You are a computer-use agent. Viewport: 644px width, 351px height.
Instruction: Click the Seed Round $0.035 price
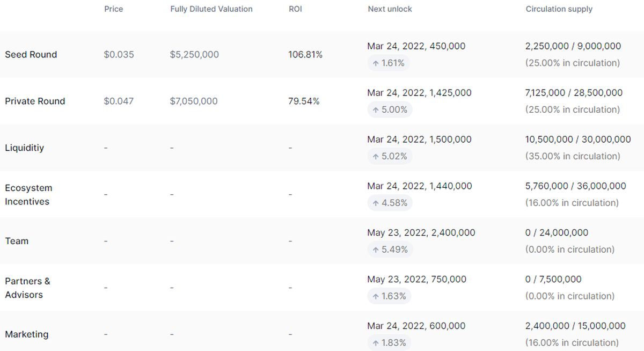coord(119,55)
